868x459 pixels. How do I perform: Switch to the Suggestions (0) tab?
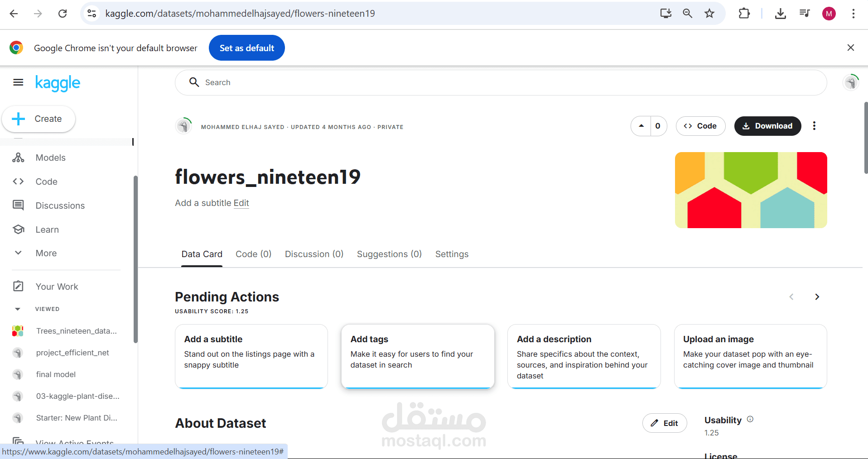click(389, 254)
